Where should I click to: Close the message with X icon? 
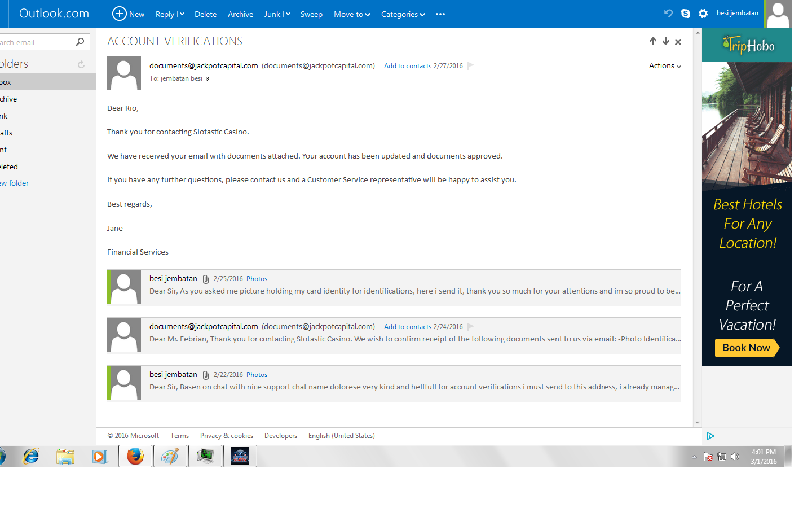point(678,42)
